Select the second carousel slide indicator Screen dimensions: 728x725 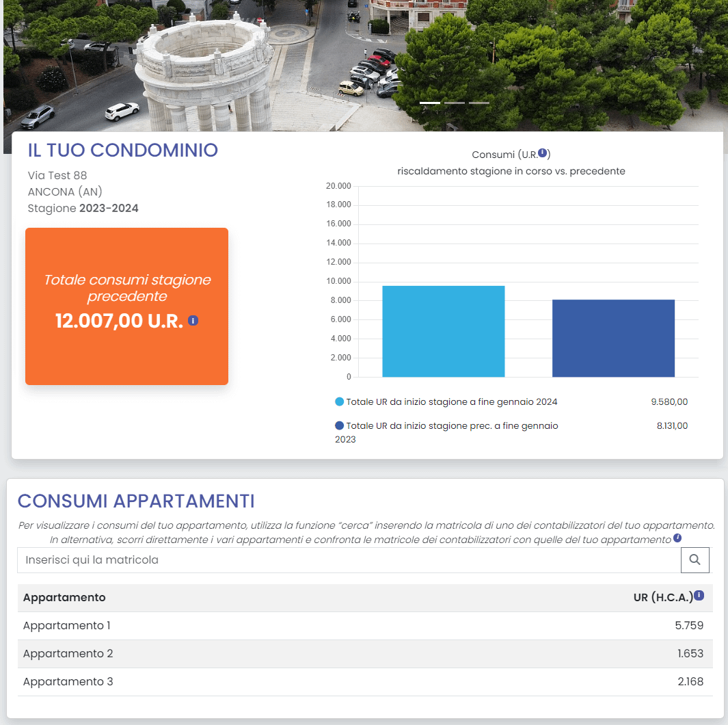point(455,103)
